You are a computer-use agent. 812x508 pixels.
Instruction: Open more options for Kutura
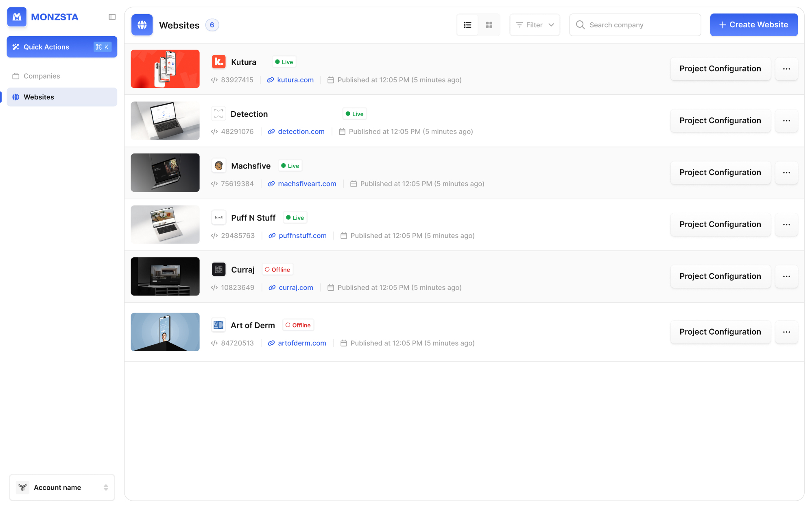coord(786,69)
